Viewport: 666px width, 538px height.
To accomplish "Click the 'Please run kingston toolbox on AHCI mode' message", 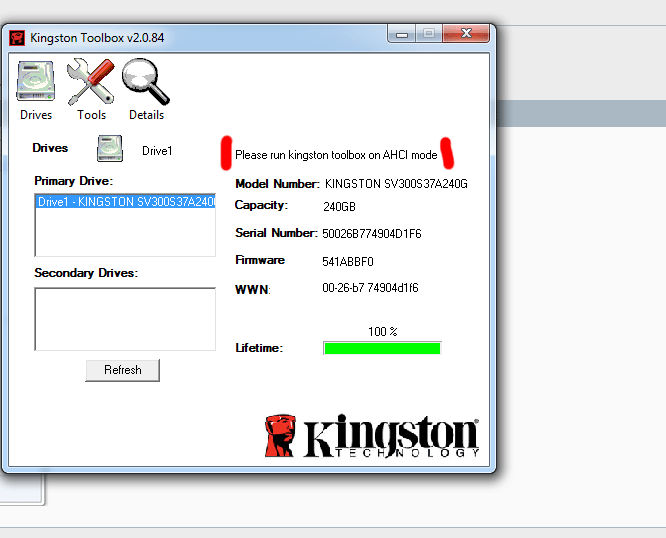I will 336,155.
